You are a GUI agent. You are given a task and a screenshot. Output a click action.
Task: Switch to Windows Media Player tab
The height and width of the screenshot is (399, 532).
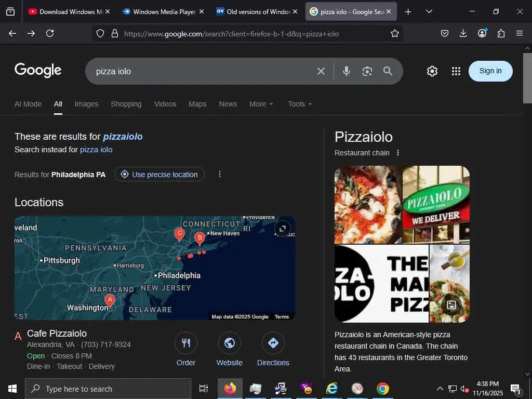164,11
